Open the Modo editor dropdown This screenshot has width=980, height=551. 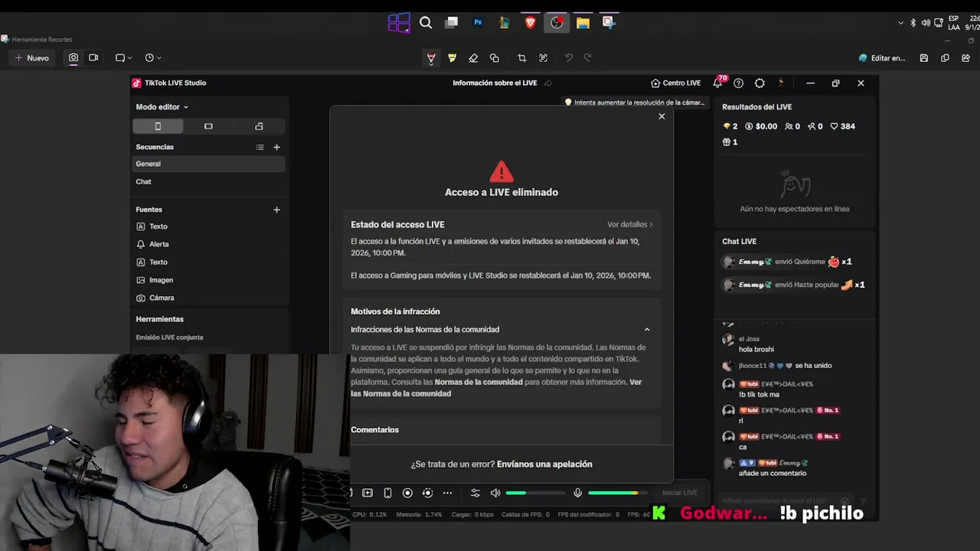coord(162,107)
